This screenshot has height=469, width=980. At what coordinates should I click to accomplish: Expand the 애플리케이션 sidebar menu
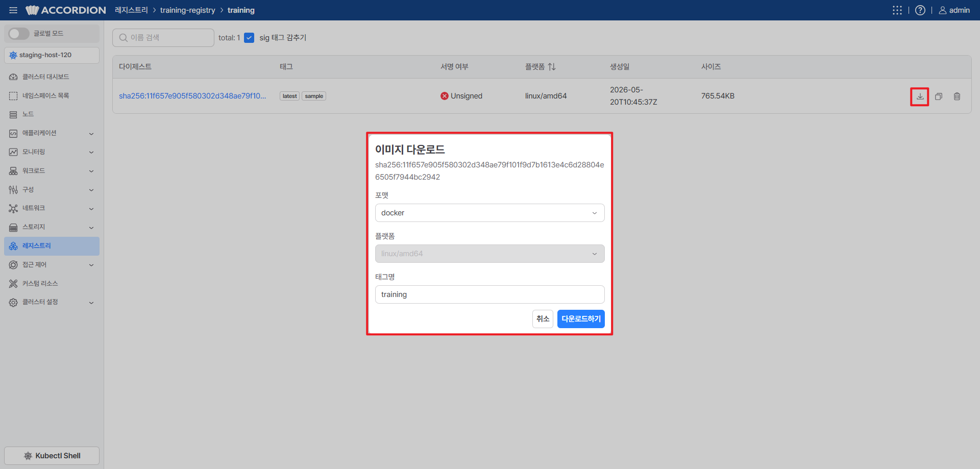pyautogui.click(x=52, y=133)
